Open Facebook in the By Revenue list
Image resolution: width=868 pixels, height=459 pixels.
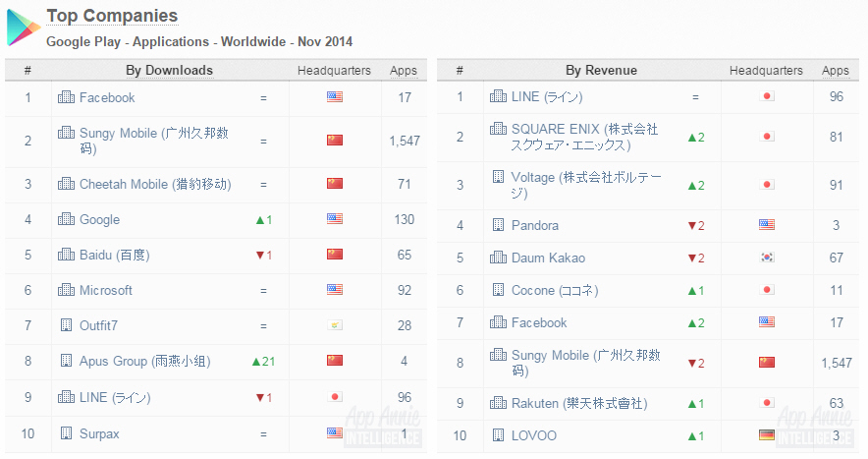[539, 322]
